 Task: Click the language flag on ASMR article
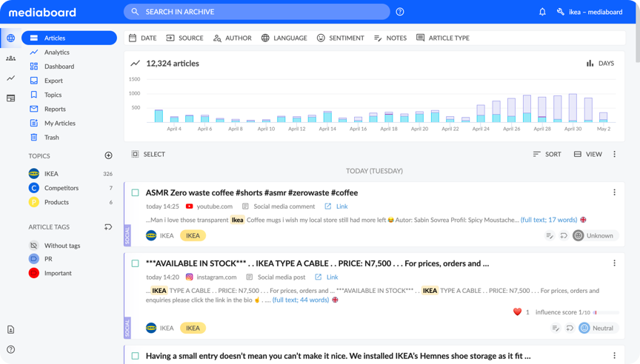click(583, 220)
